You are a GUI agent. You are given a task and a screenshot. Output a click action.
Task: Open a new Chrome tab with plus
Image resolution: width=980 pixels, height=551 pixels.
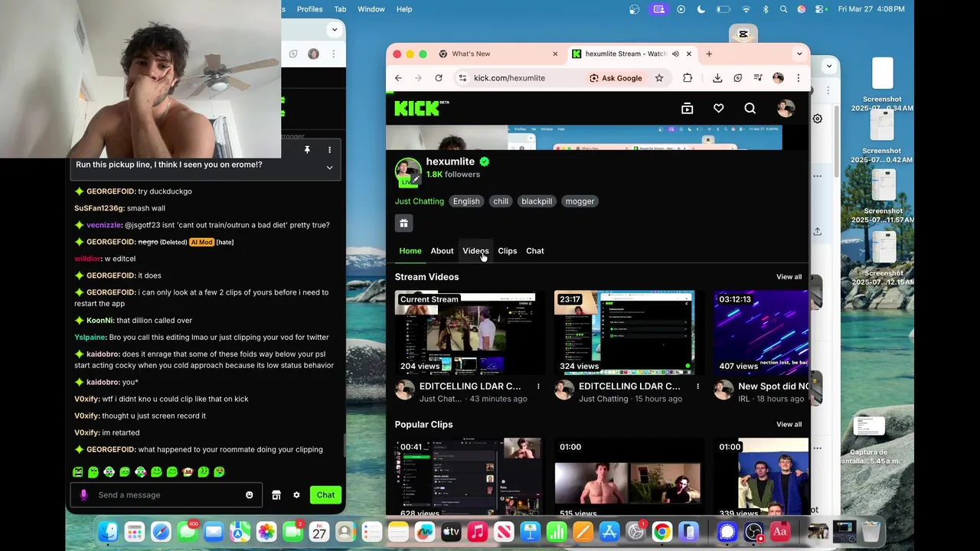pos(709,54)
